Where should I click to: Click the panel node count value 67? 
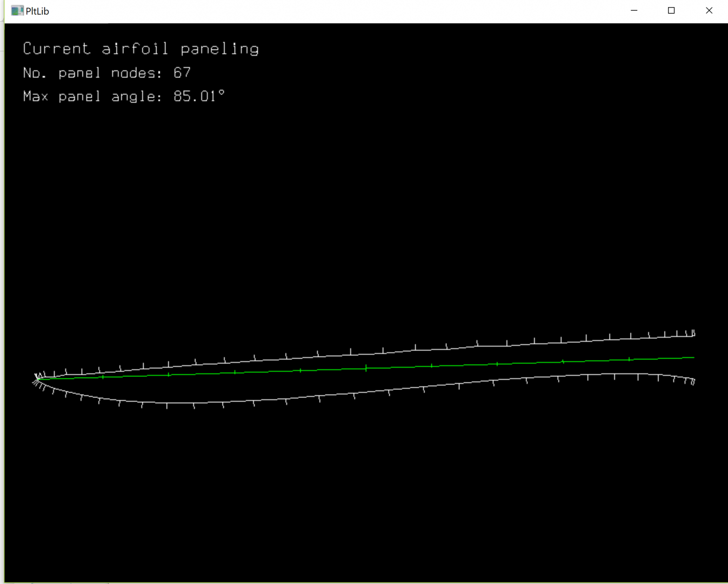click(182, 73)
